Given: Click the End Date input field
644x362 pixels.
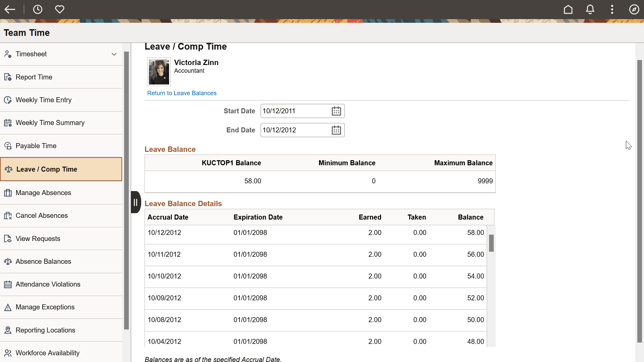Looking at the screenshot, I should (295, 130).
